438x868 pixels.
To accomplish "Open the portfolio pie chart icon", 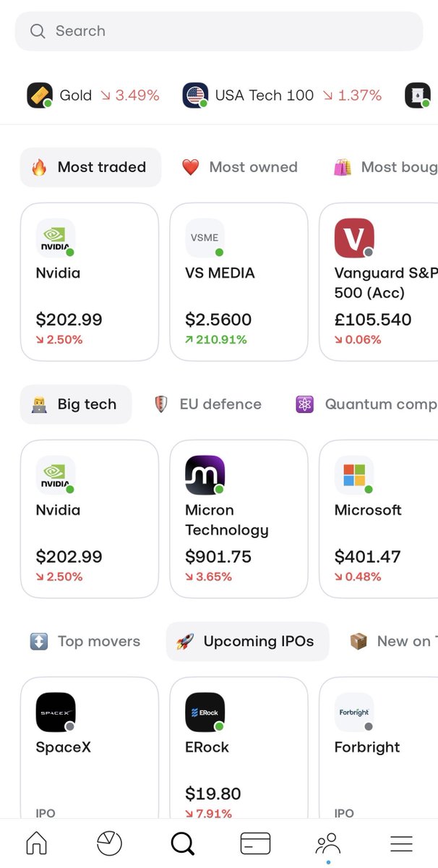I will tap(109, 843).
